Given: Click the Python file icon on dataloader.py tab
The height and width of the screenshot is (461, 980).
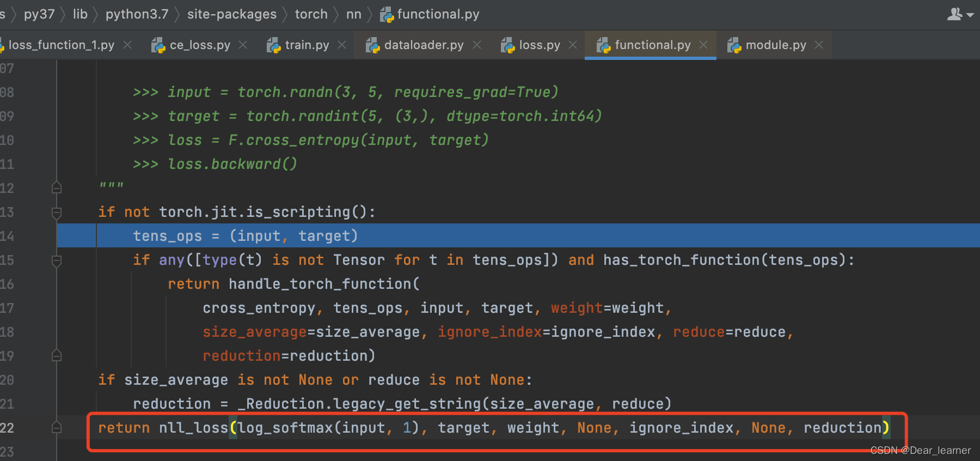Looking at the screenshot, I should point(372,45).
